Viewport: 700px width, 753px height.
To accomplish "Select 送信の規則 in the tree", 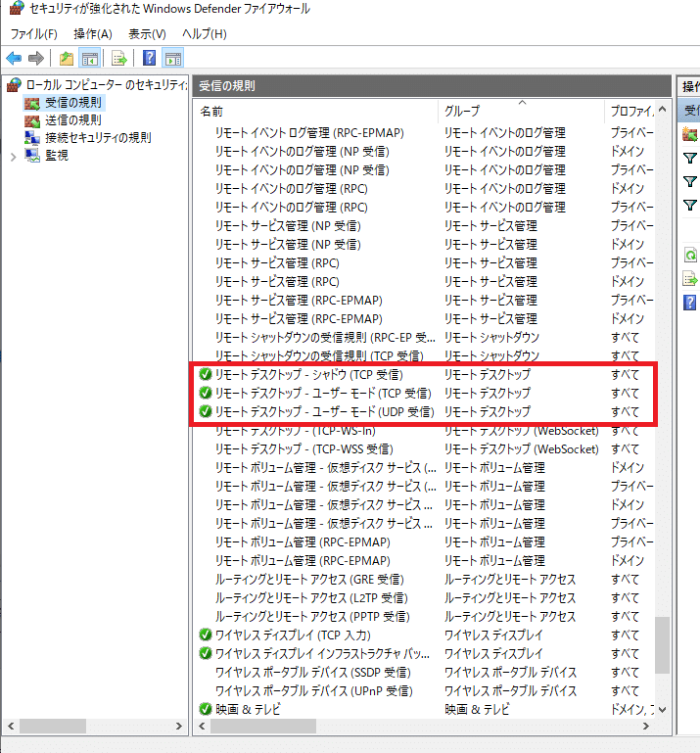I will 73,120.
